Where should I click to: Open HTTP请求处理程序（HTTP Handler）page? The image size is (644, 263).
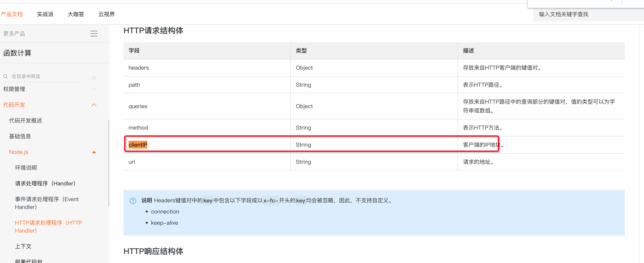point(49,226)
